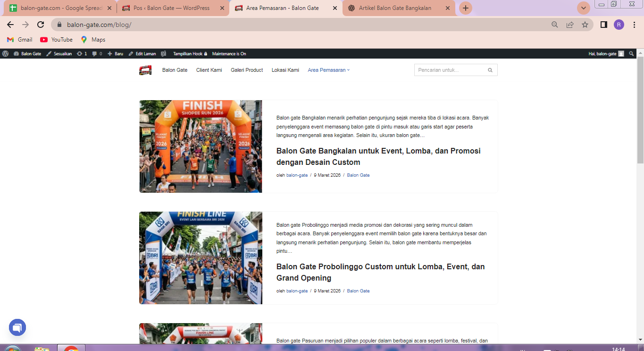
Task: Close the Google Spreadsheet tab
Action: coord(110,8)
